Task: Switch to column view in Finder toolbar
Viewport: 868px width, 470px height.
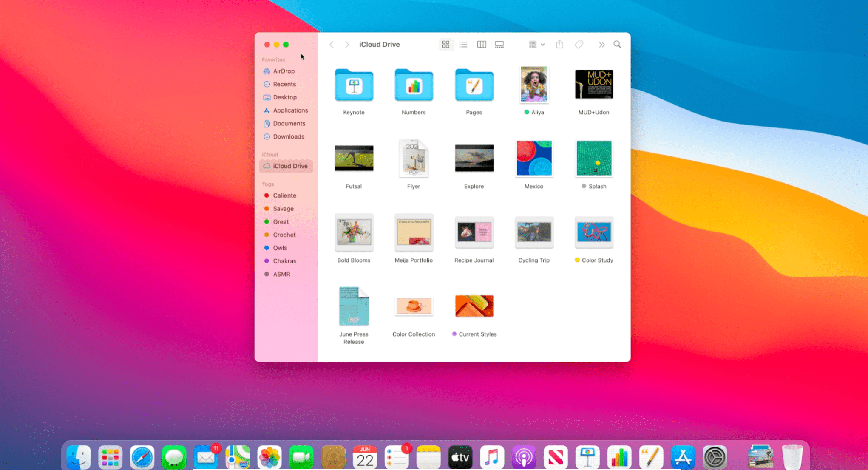Action: (482, 45)
